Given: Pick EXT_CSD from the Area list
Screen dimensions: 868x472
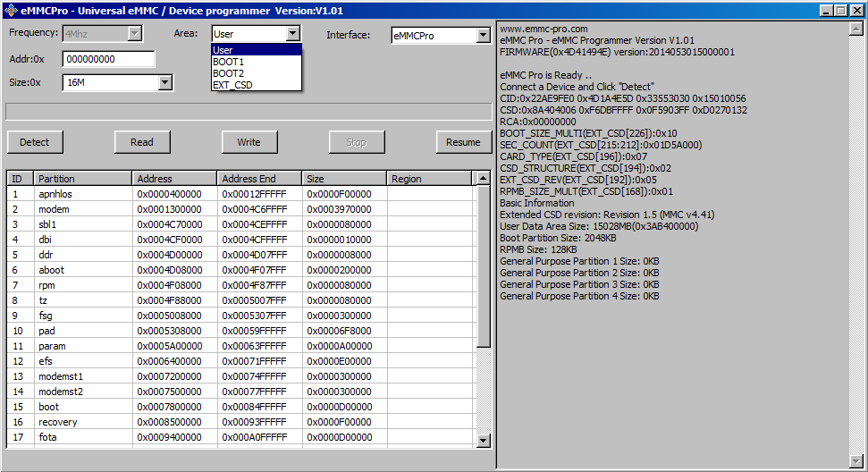Looking at the screenshot, I should [257, 85].
